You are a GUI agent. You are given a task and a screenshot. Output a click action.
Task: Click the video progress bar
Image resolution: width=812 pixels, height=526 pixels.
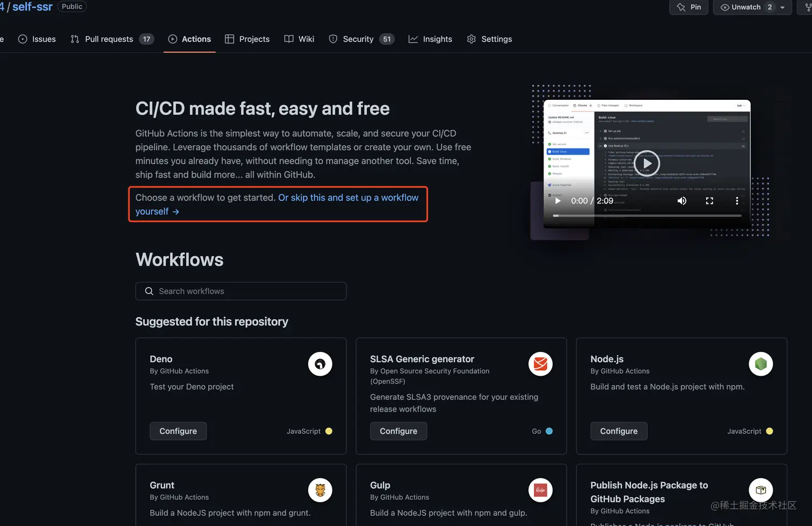tap(647, 216)
